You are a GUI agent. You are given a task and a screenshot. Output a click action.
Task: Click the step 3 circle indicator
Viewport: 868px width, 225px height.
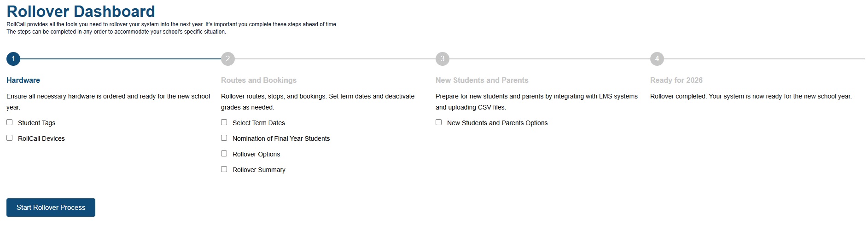pos(443,59)
